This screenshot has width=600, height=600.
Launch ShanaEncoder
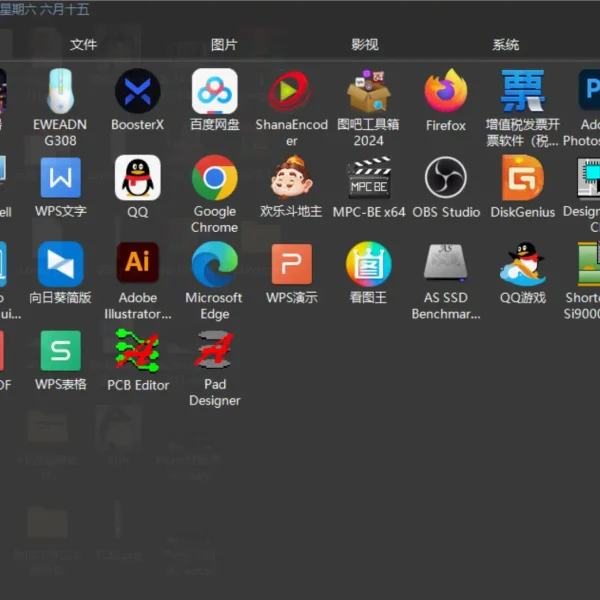[291, 91]
